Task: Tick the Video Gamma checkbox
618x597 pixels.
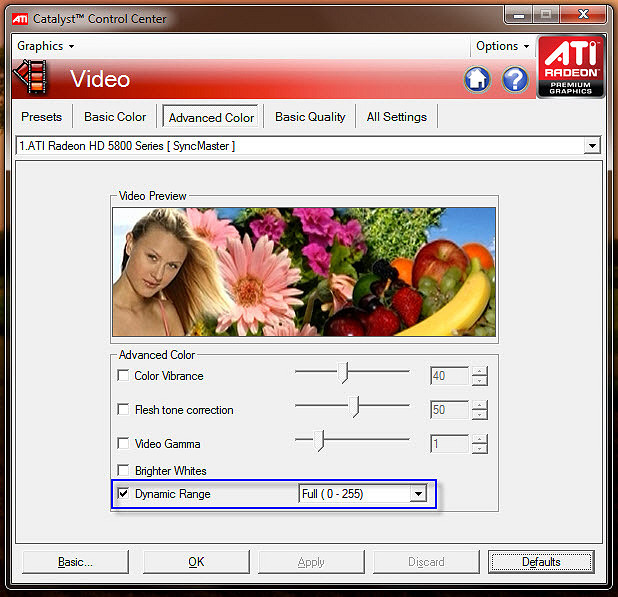Action: click(123, 443)
